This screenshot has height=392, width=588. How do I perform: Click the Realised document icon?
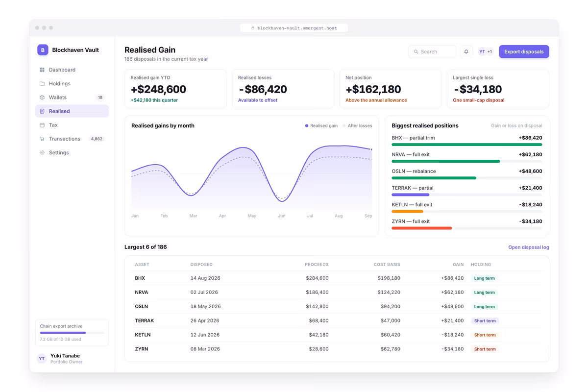coord(42,111)
